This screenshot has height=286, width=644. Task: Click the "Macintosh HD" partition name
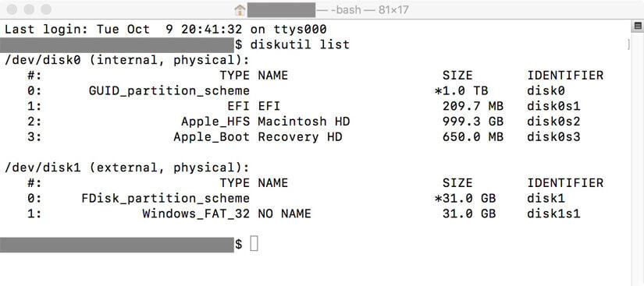pos(304,122)
